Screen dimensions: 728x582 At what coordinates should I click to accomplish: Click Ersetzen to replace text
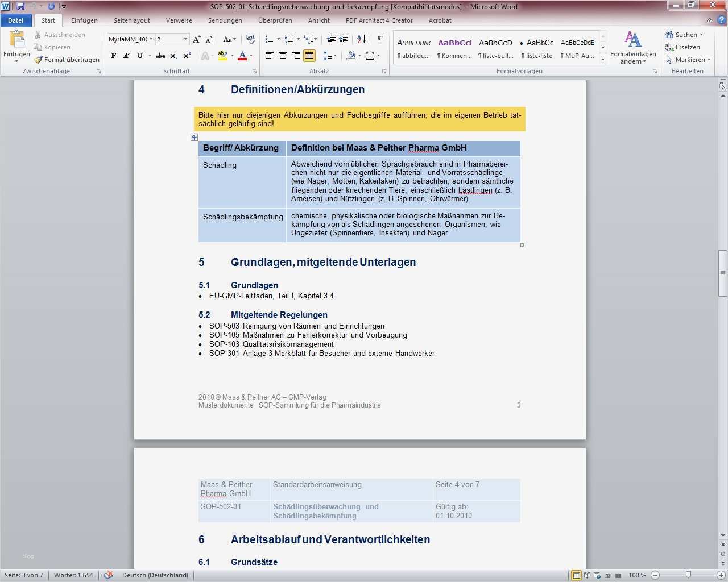[682, 47]
